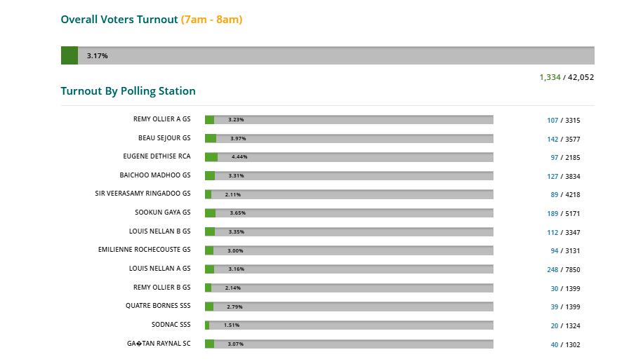The height and width of the screenshot is (364, 622).
Task: Click the Beau Sejour GS 3.97% bar
Action: [x=349, y=138]
